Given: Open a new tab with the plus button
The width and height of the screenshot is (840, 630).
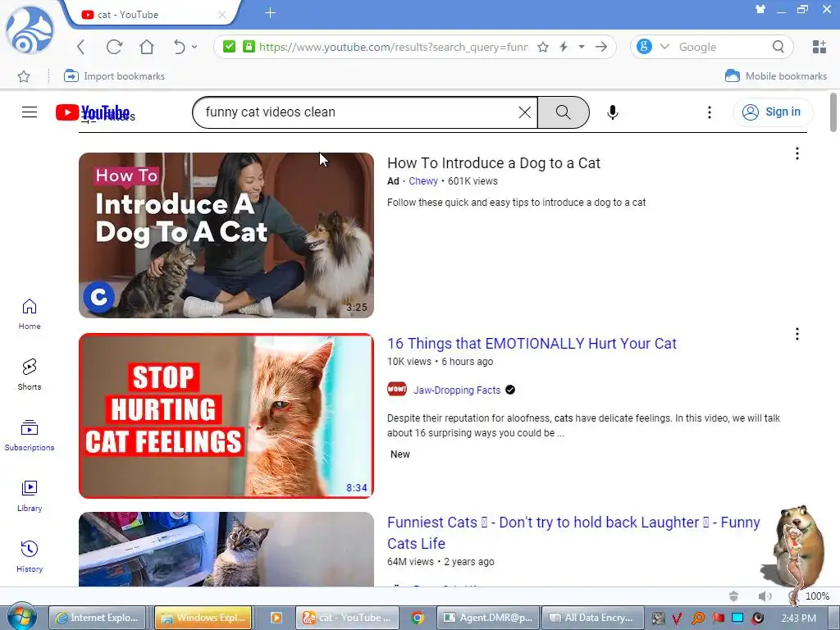Looking at the screenshot, I should click(270, 13).
